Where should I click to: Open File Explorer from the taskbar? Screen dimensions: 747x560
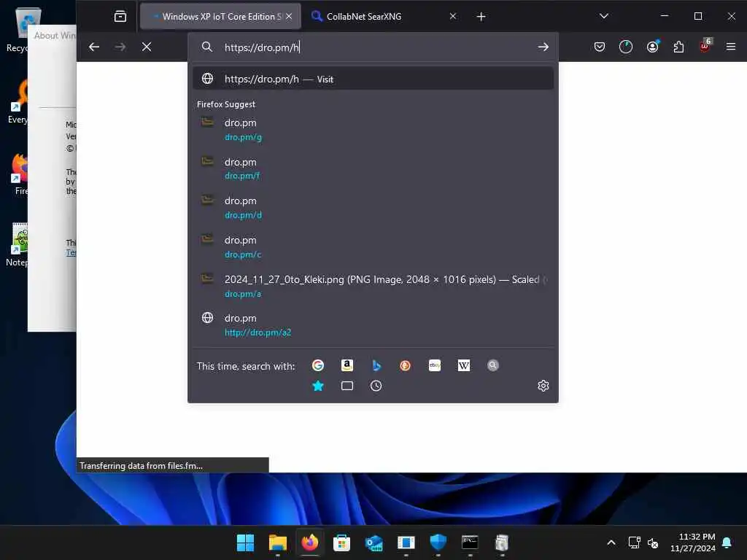tap(278, 542)
